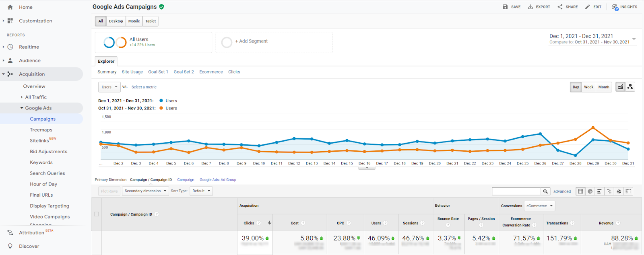
Task: Select the Mobile device segment
Action: coord(134,21)
